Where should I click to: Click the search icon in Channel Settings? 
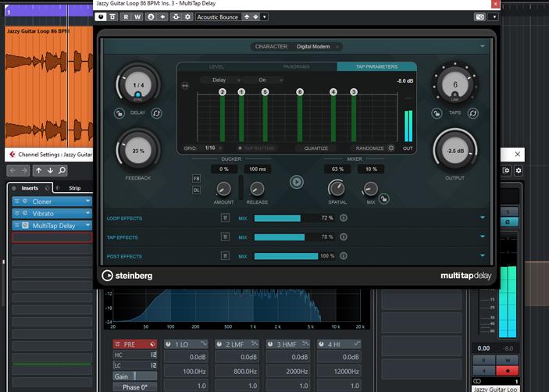coord(61,171)
